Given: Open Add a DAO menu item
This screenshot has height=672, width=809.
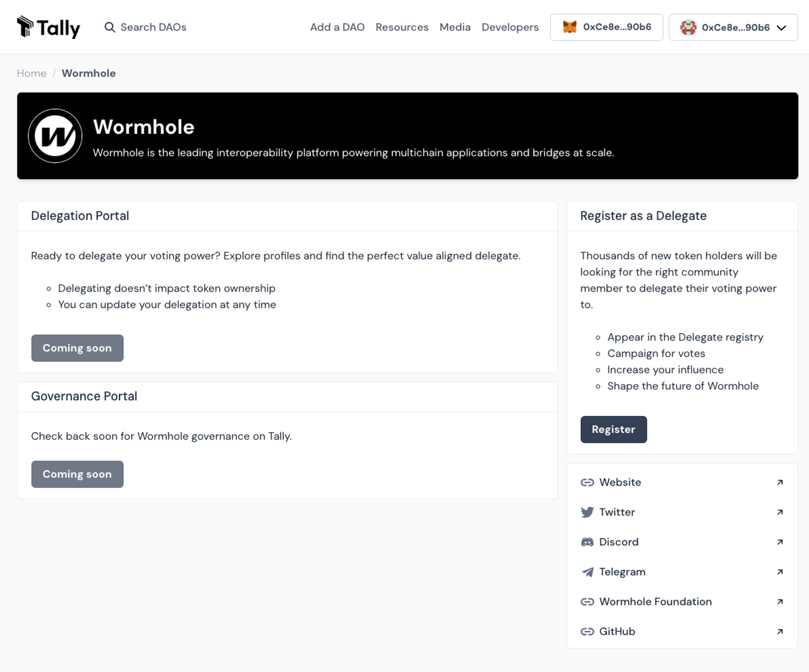Looking at the screenshot, I should (x=337, y=27).
